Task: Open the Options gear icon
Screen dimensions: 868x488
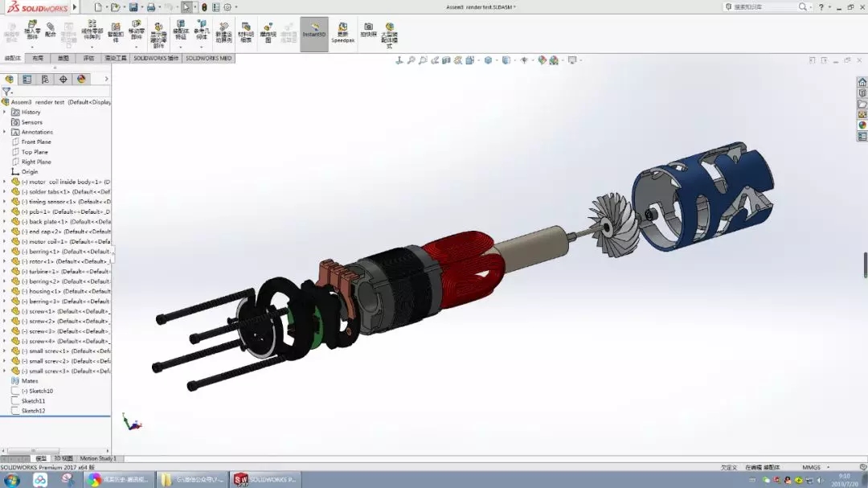Action: click(x=227, y=7)
